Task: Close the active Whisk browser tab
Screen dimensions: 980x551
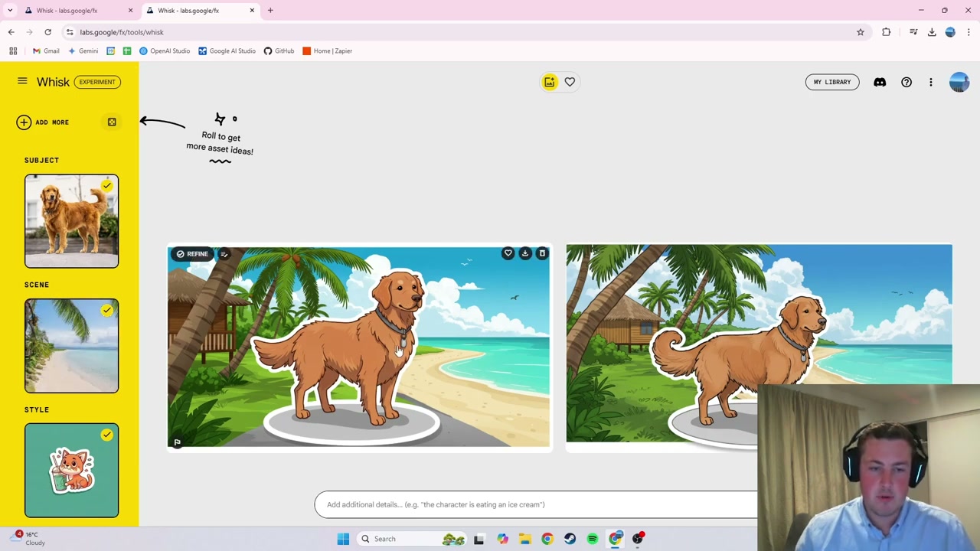Action: 252,11
